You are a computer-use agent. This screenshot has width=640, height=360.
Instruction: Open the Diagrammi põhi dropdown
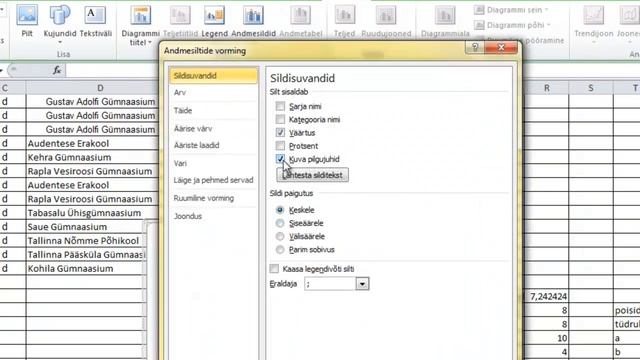(512, 25)
